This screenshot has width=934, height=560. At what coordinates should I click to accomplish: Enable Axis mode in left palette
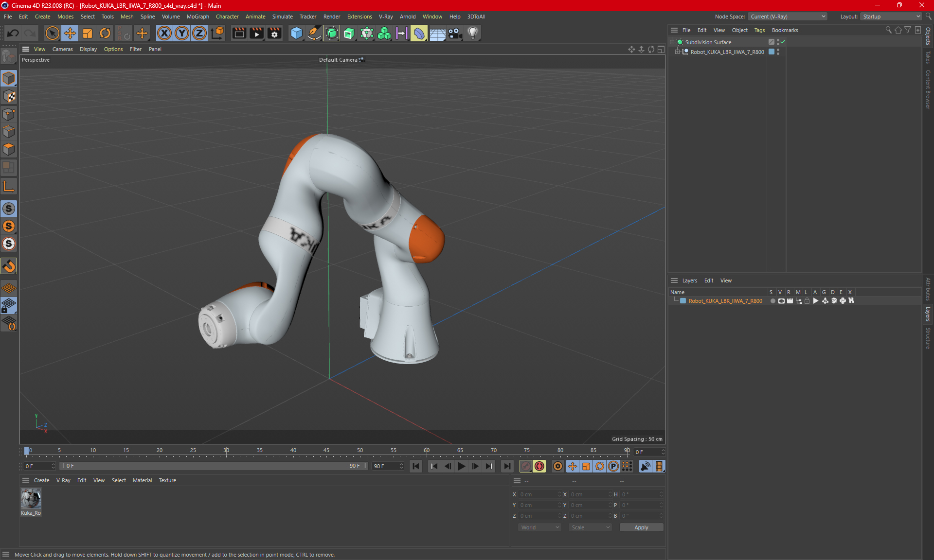click(9, 186)
